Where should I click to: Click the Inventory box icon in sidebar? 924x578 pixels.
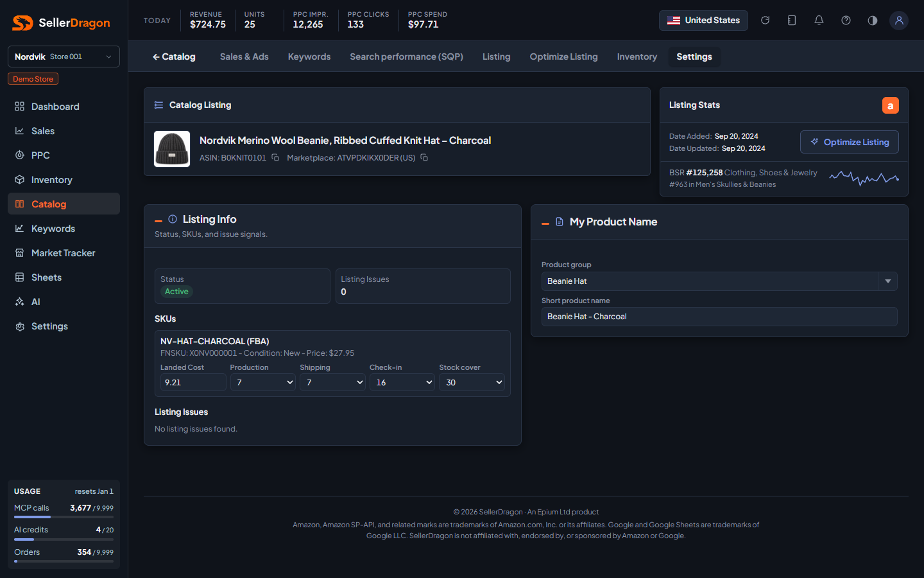[x=20, y=180]
